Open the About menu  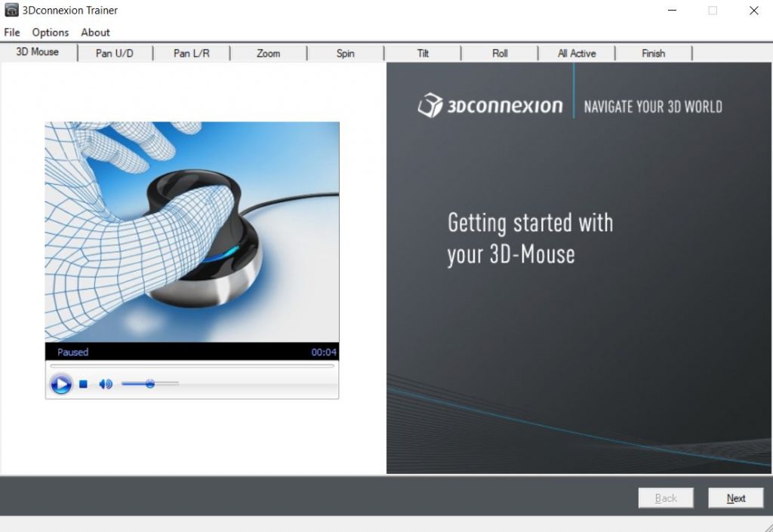click(95, 32)
